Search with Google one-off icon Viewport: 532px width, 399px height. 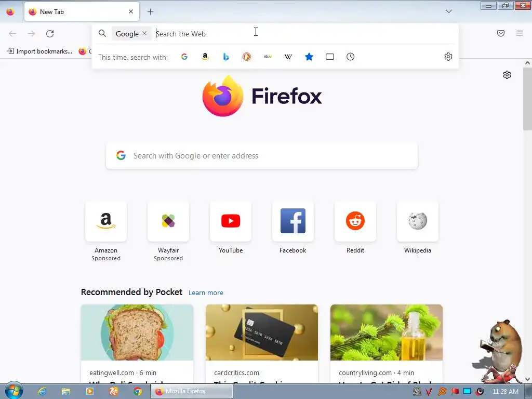click(184, 57)
